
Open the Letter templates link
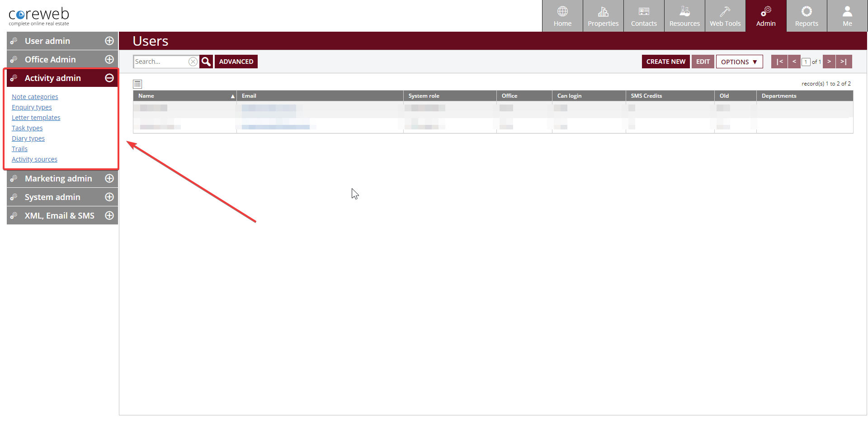pyautogui.click(x=36, y=118)
